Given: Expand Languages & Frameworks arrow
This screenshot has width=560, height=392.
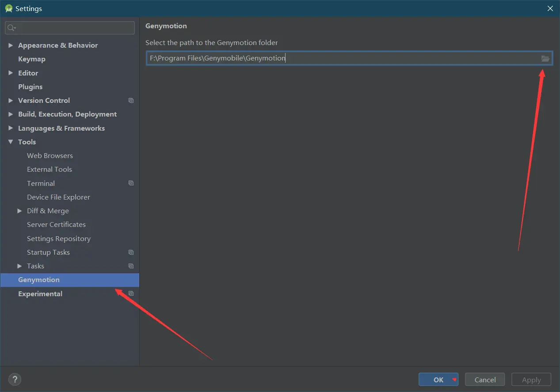Looking at the screenshot, I should [11, 128].
